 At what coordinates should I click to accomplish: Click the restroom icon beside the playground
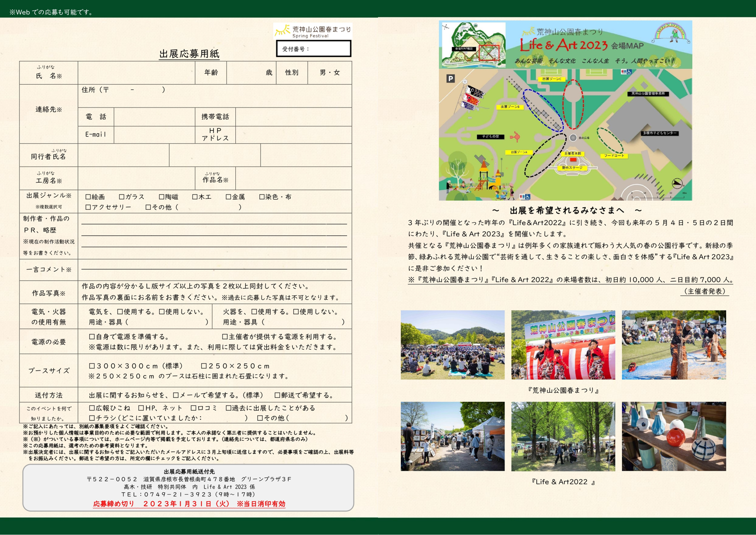524,196
